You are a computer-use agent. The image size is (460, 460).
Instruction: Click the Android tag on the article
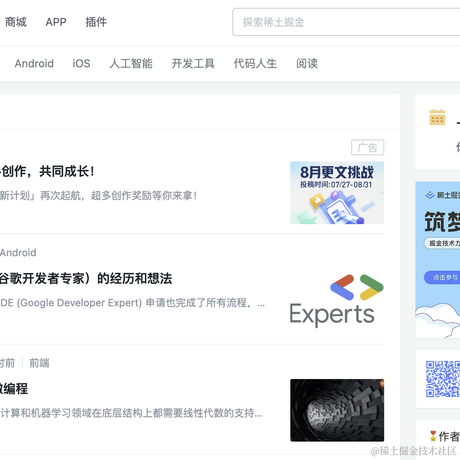pos(18,252)
